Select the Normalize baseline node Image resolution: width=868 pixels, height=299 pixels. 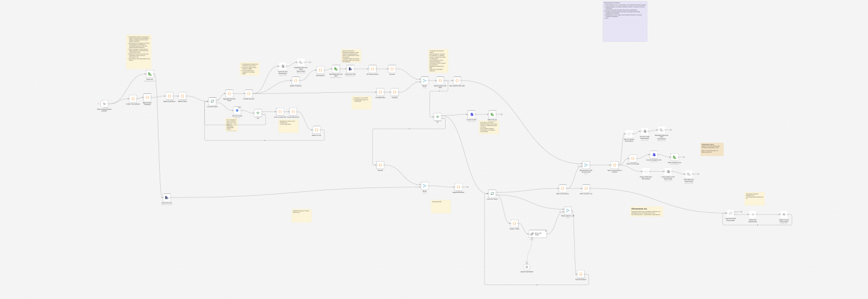click(x=373, y=68)
